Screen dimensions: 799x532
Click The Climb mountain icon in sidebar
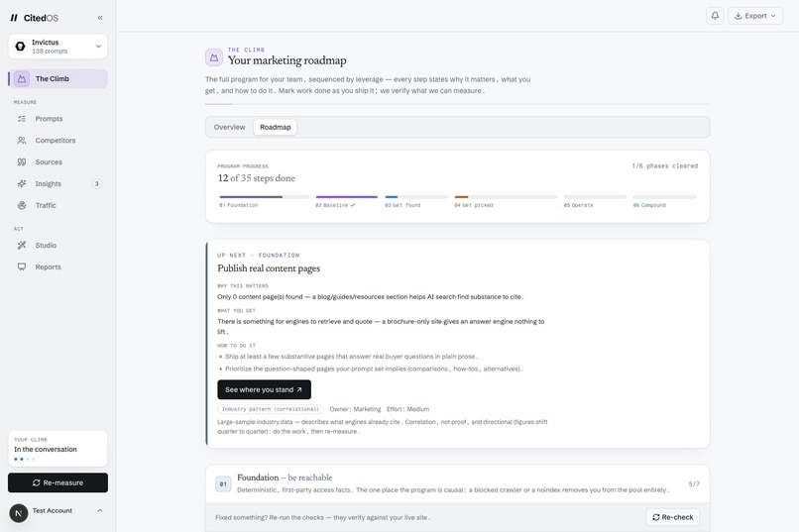(x=22, y=79)
